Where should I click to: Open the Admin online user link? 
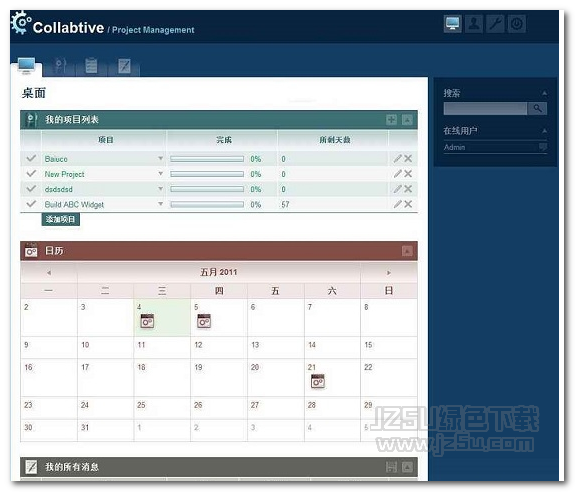click(x=454, y=147)
